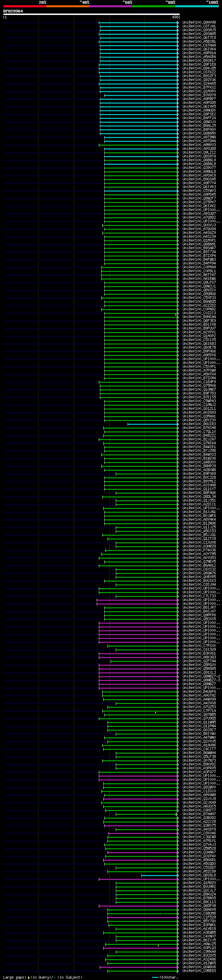
Task: Open entry UniRef100_A9PBP7
Action: (199, 99)
